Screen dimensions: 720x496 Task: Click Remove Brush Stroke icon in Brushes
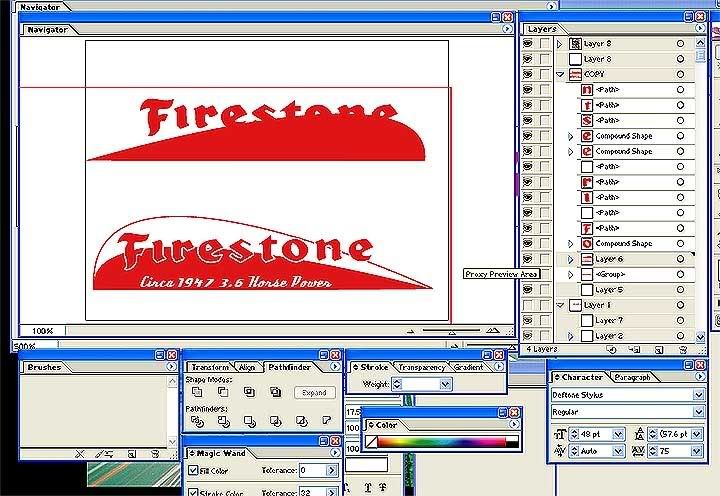pos(80,454)
